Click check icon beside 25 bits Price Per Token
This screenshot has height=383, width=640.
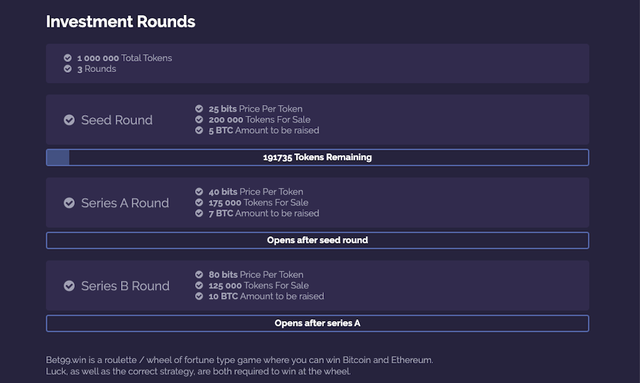point(199,109)
